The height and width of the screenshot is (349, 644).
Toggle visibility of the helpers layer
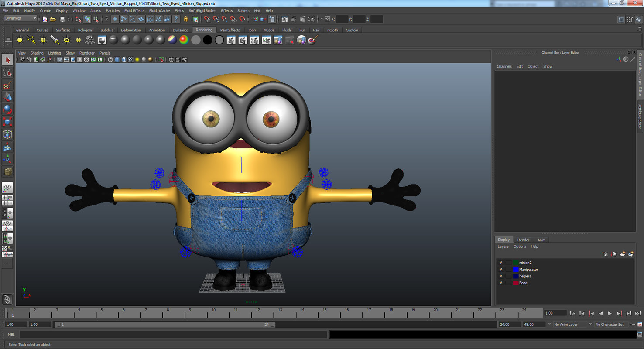[x=500, y=276]
